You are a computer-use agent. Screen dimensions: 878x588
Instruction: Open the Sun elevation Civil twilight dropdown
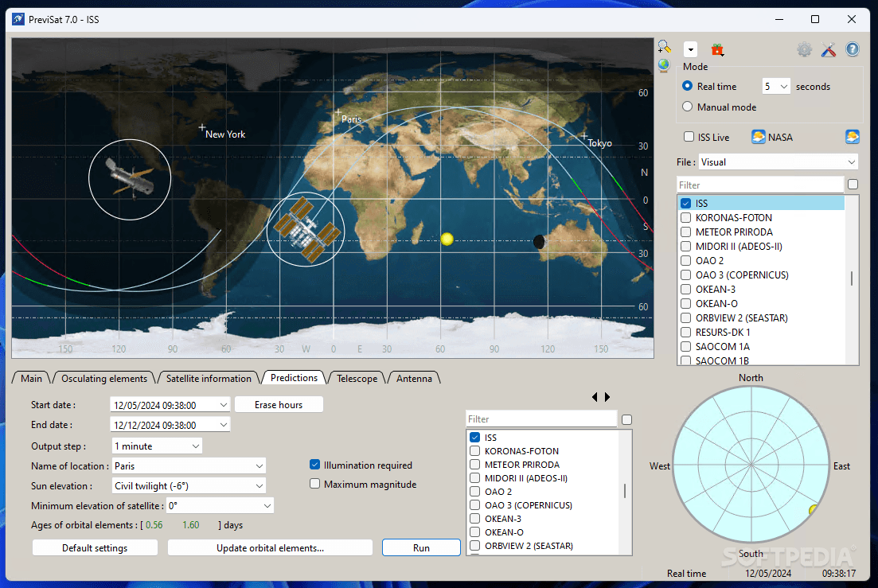click(x=189, y=486)
